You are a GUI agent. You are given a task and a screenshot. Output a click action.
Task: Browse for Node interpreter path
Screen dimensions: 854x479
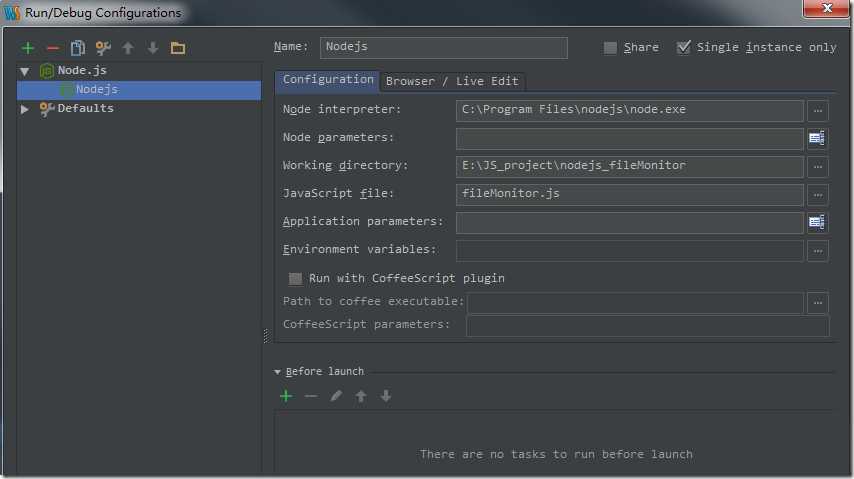(x=818, y=111)
